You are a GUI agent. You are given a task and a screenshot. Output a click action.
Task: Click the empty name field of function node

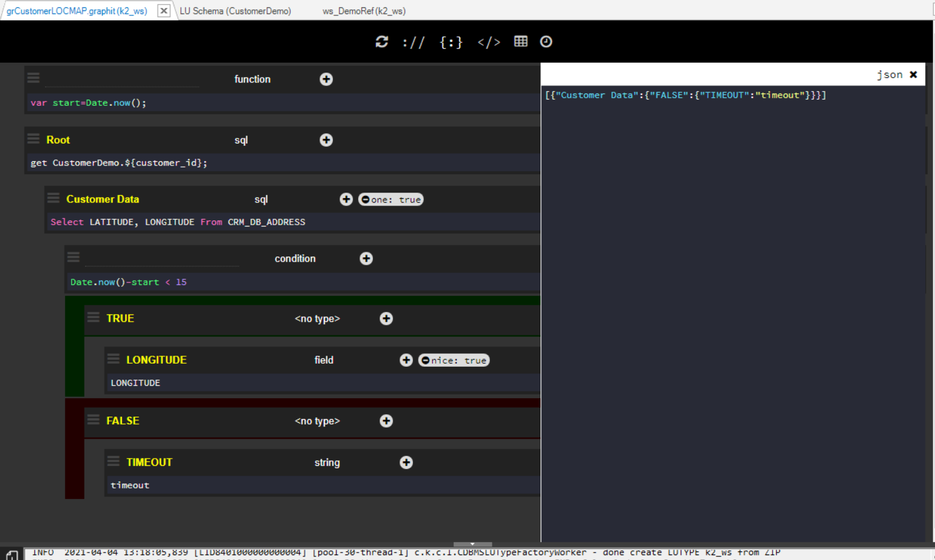click(x=122, y=79)
